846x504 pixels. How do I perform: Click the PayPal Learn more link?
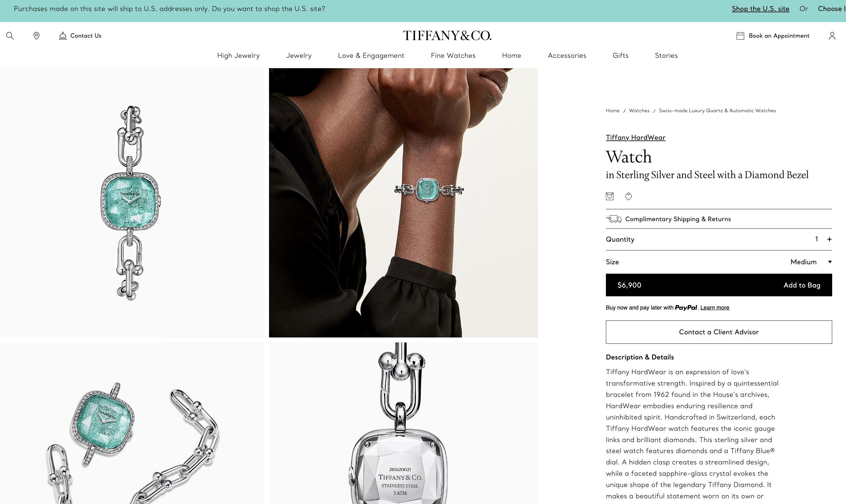pos(715,307)
